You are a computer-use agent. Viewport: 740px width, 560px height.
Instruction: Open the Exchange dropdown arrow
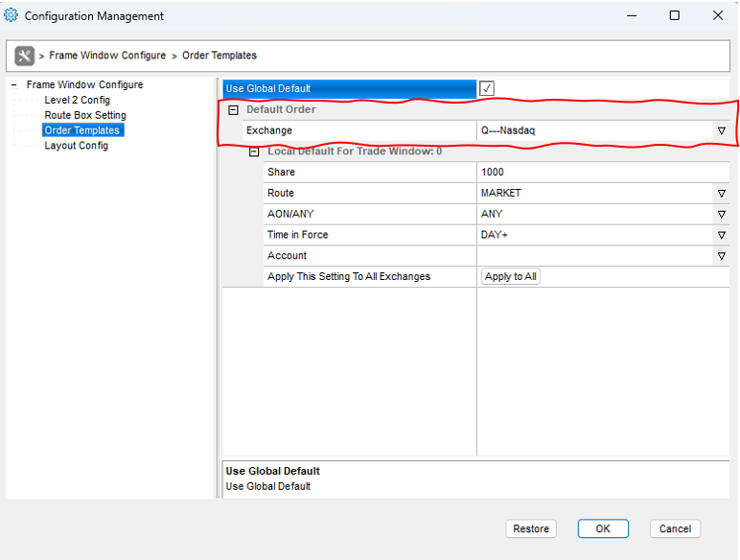pyautogui.click(x=721, y=130)
